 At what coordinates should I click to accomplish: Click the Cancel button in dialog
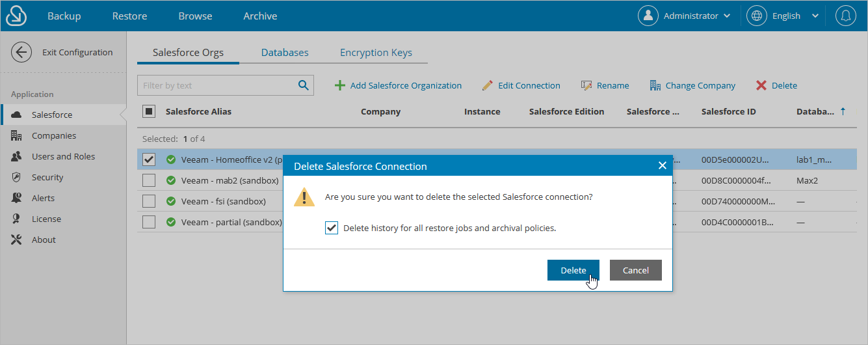pos(636,270)
